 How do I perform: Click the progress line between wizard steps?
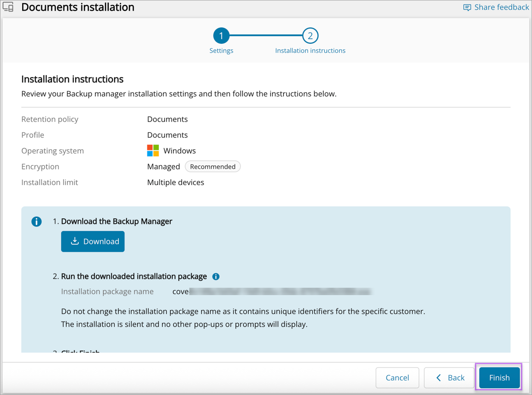(266, 35)
